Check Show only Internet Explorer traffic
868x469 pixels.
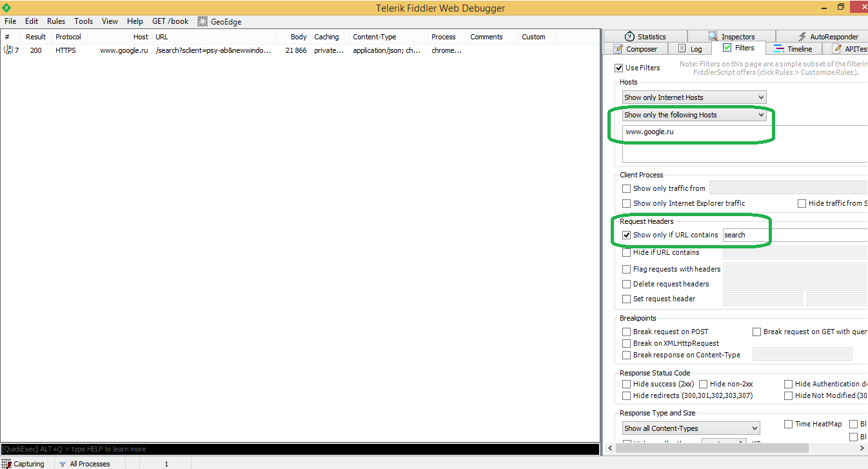pos(626,203)
